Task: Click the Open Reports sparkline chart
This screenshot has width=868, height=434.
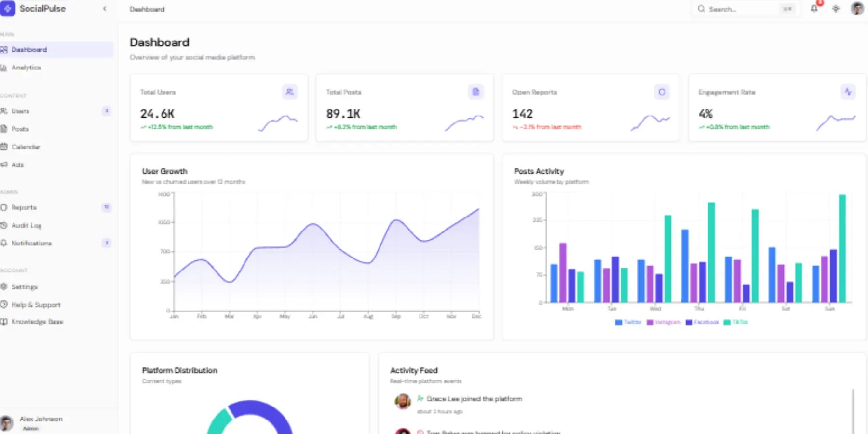Action: (x=650, y=123)
